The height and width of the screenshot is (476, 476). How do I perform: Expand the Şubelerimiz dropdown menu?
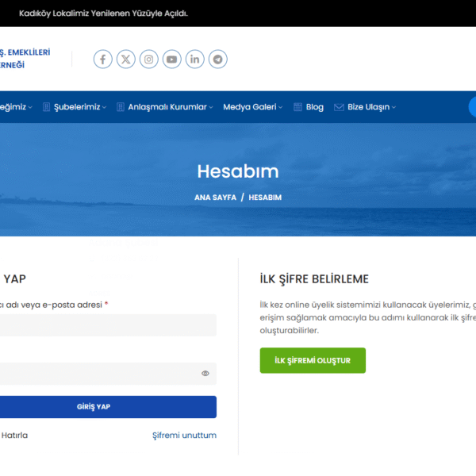[76, 107]
